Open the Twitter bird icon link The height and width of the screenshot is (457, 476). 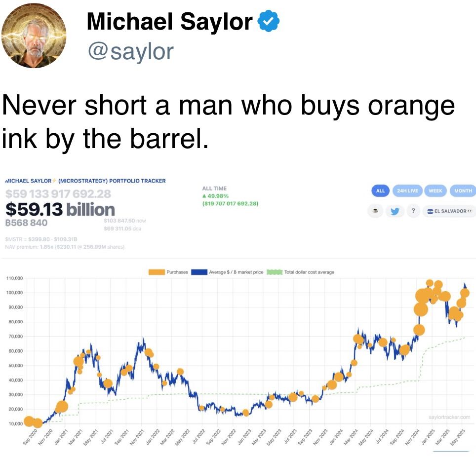point(395,211)
